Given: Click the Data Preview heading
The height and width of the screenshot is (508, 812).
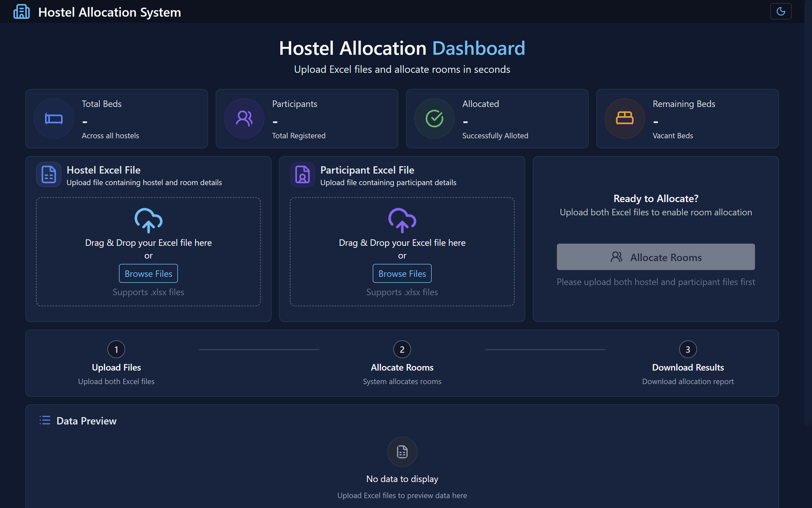Looking at the screenshot, I should 86,421.
